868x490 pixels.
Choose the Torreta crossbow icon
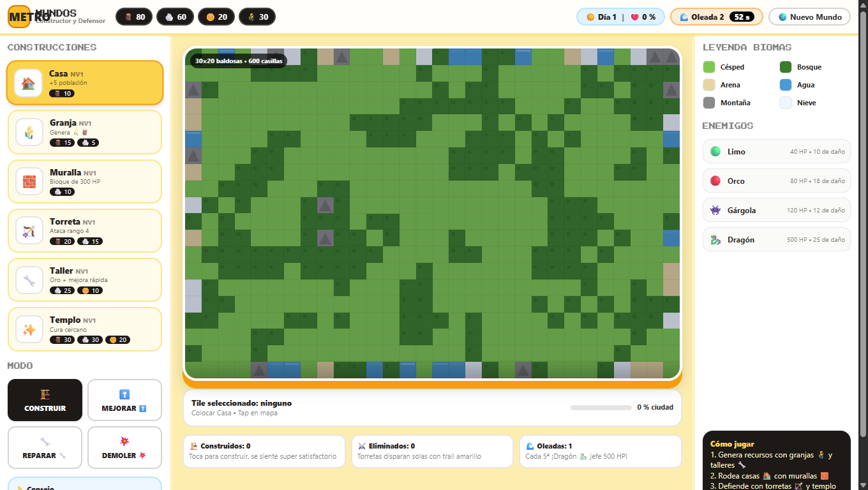tap(29, 230)
